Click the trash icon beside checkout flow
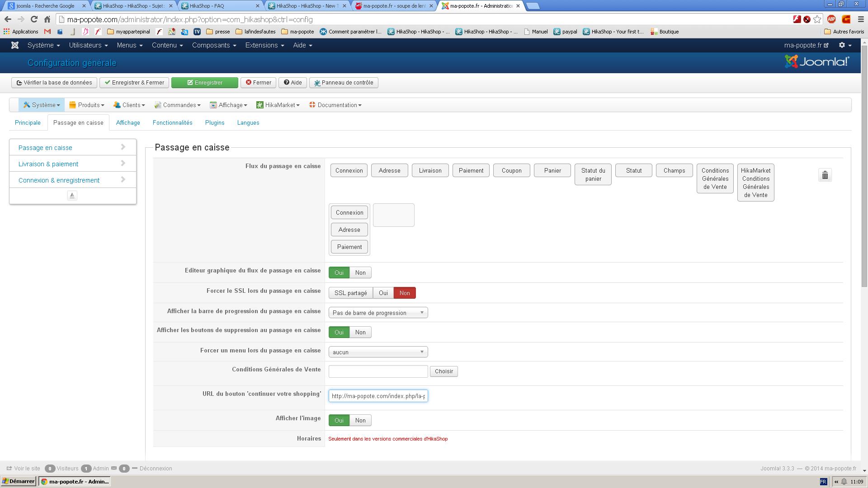Image resolution: width=868 pixels, height=488 pixels. [825, 175]
